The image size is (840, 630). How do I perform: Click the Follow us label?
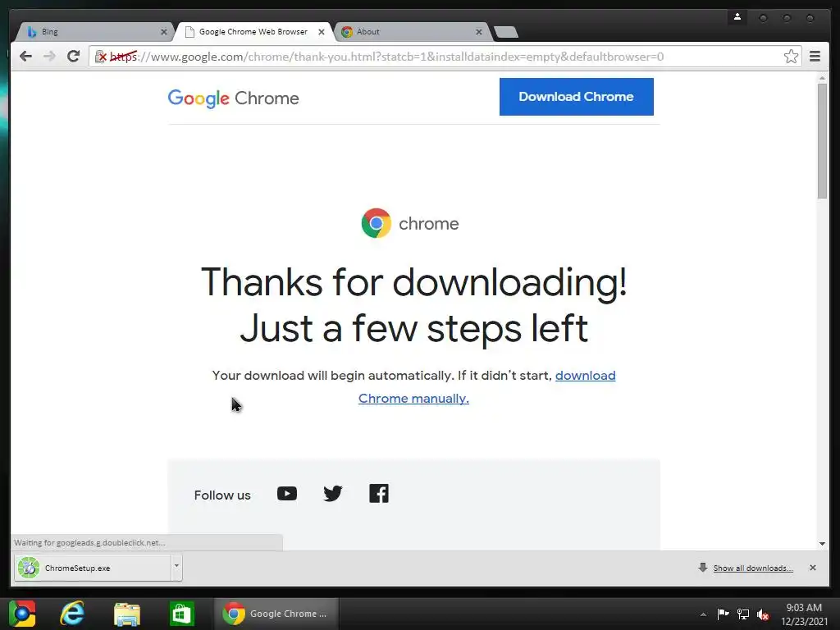pos(222,495)
